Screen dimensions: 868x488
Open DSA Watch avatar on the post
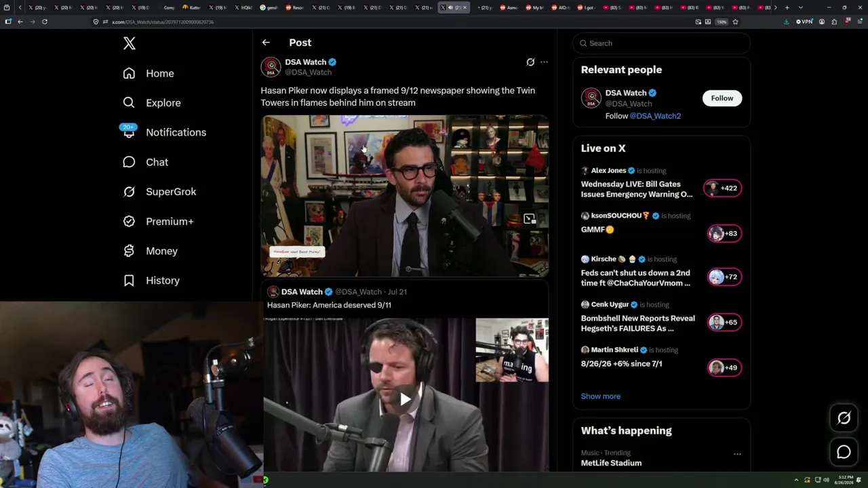(x=271, y=67)
